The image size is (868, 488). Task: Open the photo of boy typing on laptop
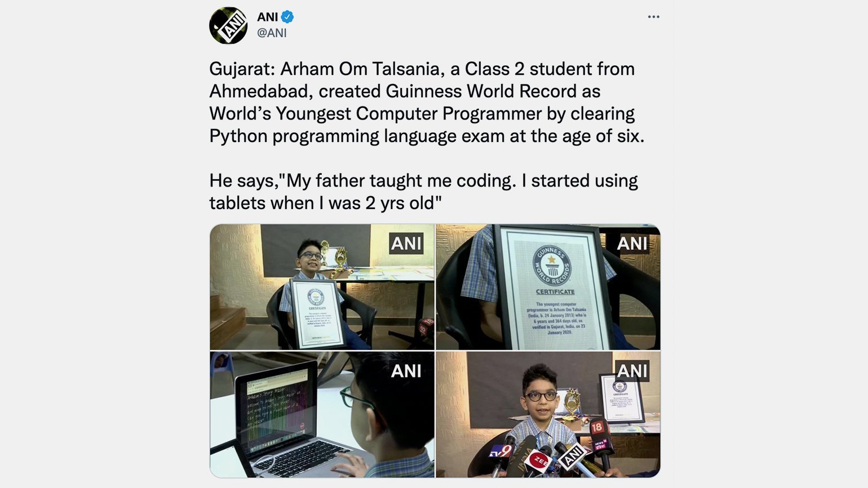coord(322,415)
